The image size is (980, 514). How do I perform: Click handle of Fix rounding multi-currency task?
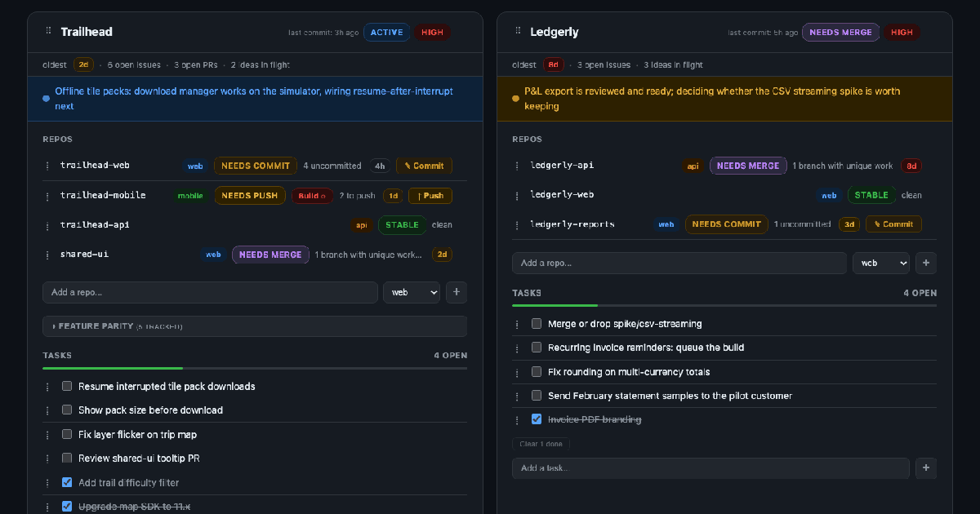click(x=517, y=372)
